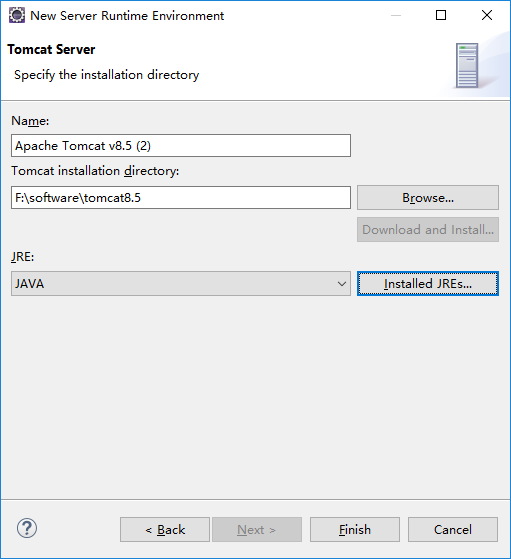Minimize the dialog window

pos(396,15)
